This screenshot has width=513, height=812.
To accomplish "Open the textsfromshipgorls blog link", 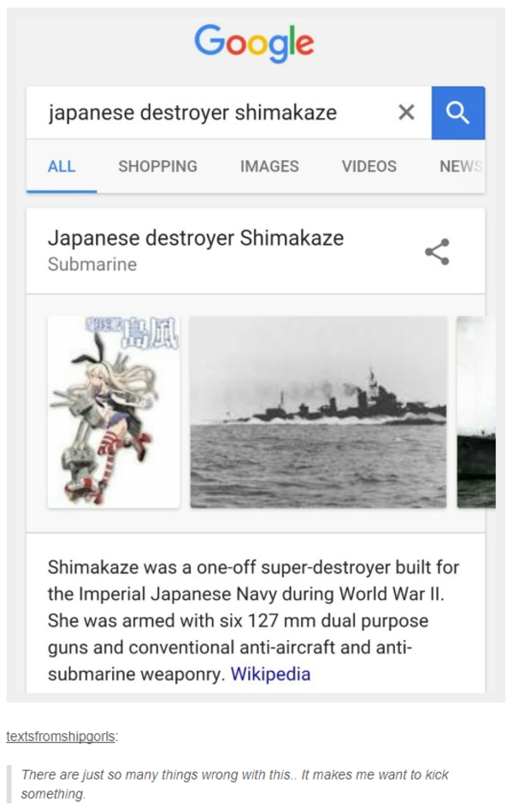I will pyautogui.click(x=61, y=736).
